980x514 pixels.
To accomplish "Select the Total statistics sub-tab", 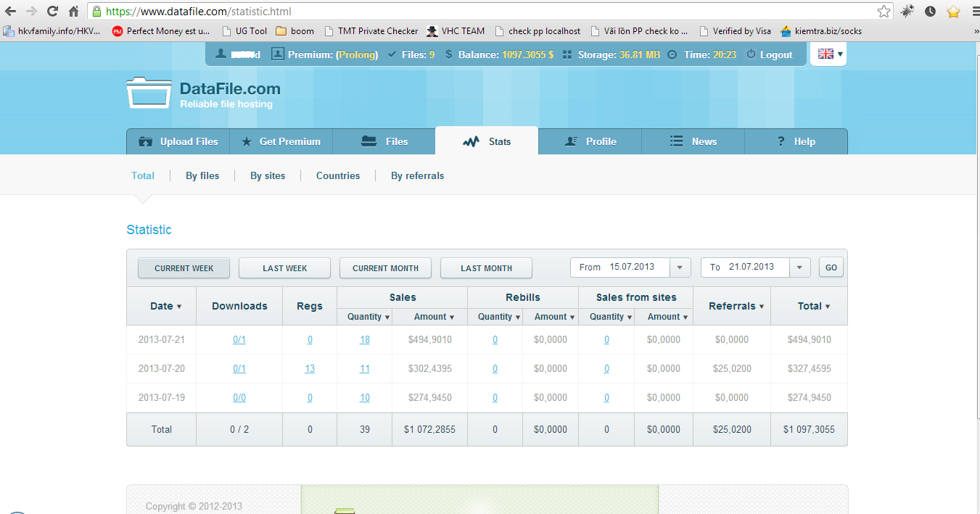I will click(x=143, y=175).
